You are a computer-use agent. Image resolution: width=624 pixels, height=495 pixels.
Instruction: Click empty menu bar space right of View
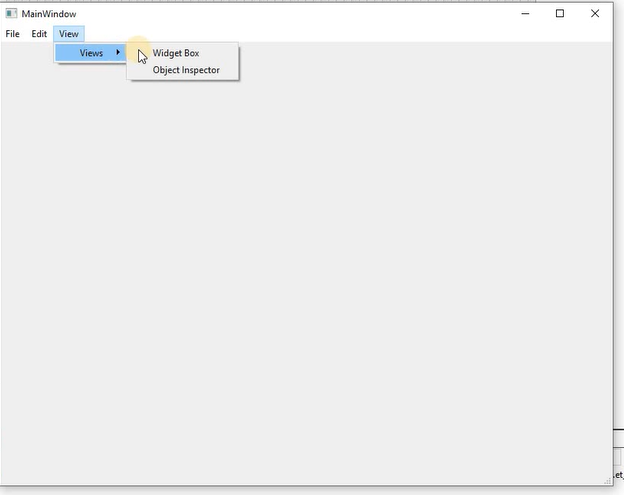350,34
